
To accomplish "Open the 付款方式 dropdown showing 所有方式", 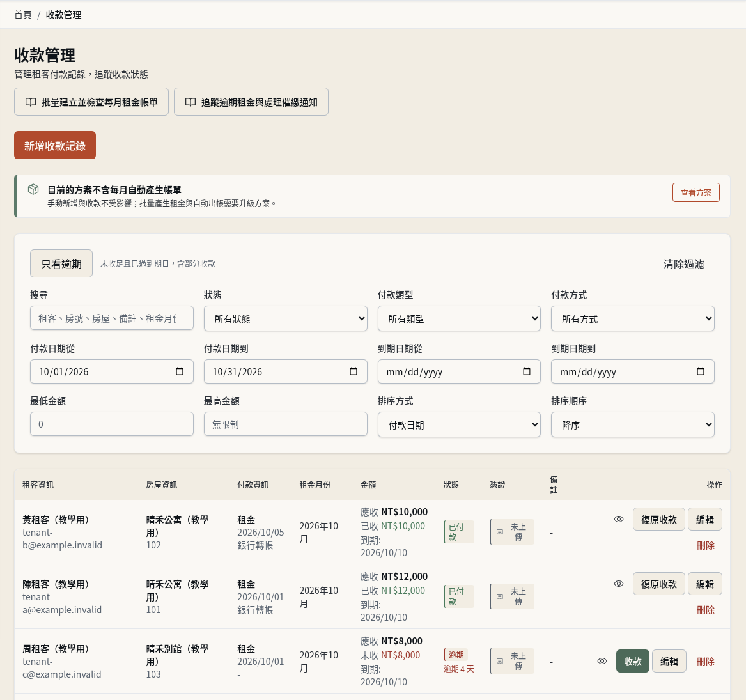I will point(633,318).
